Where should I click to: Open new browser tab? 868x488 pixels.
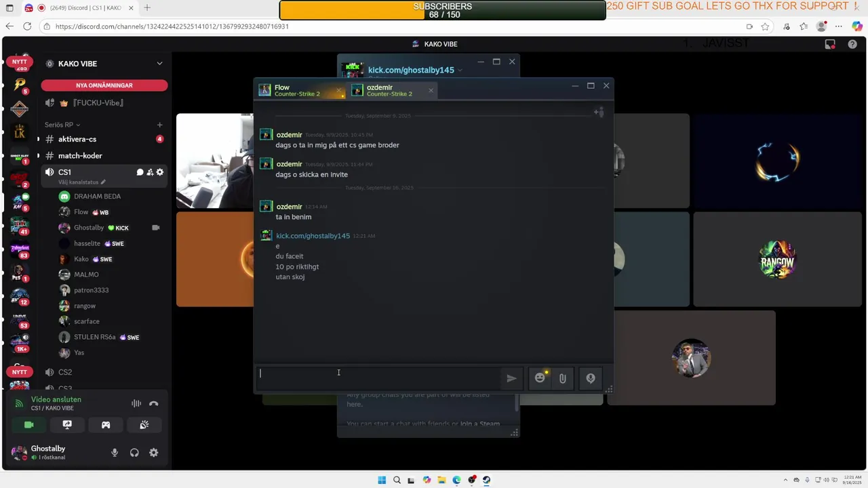147,7
